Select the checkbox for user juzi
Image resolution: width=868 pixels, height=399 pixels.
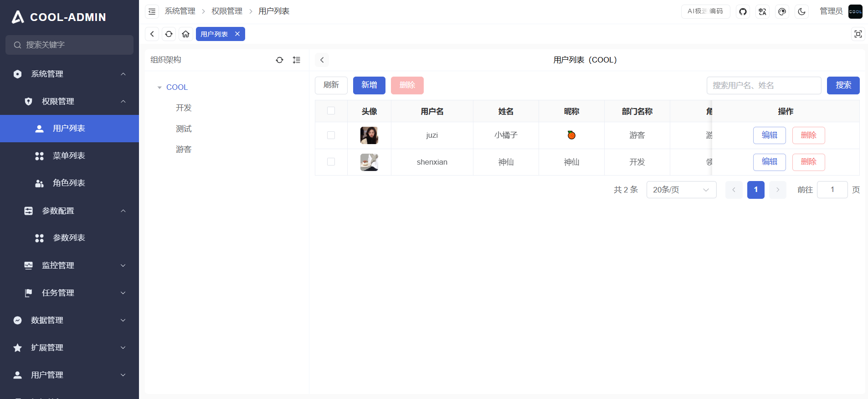tap(331, 135)
